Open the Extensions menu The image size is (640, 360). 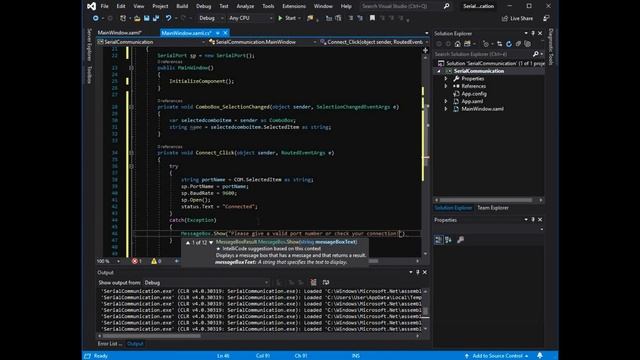tap(294, 6)
